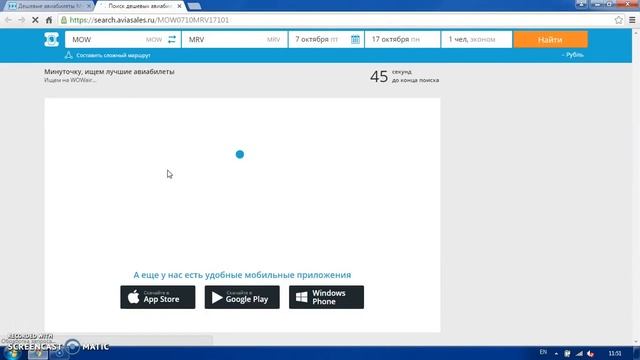This screenshot has height=360, width=640.
Task: Select return date 17 октября
Action: click(402, 40)
